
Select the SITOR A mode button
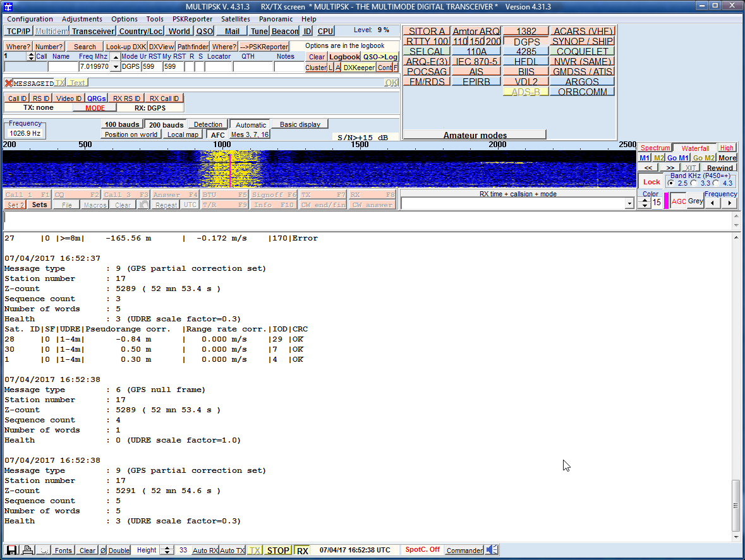(427, 32)
